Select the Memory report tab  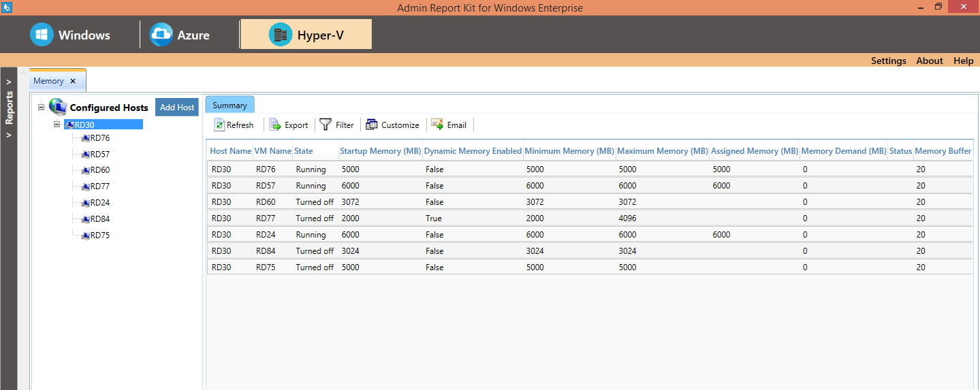coord(48,80)
